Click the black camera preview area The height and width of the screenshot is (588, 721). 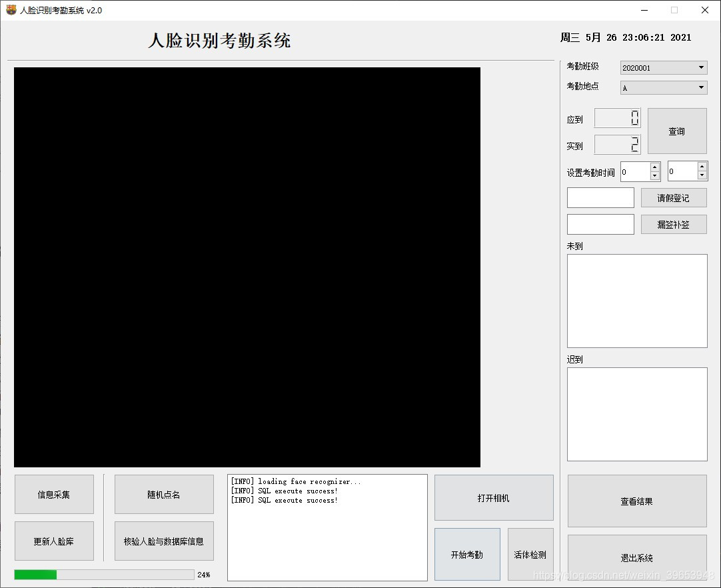point(247,267)
